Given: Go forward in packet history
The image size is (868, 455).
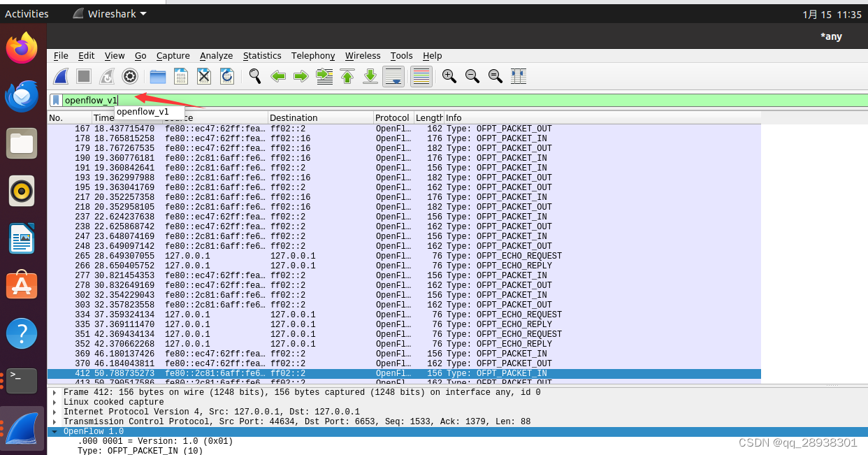Looking at the screenshot, I should point(301,76).
